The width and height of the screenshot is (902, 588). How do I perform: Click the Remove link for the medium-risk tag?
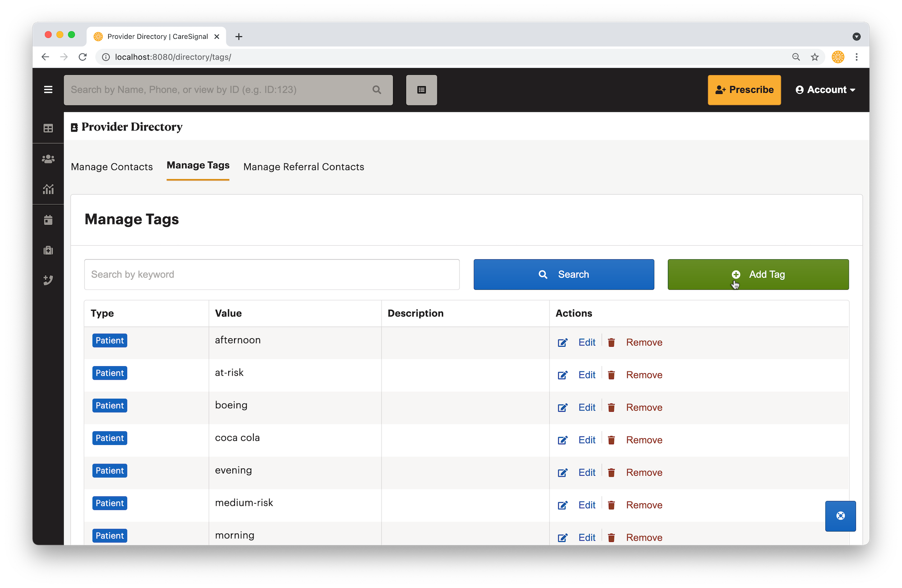point(644,505)
